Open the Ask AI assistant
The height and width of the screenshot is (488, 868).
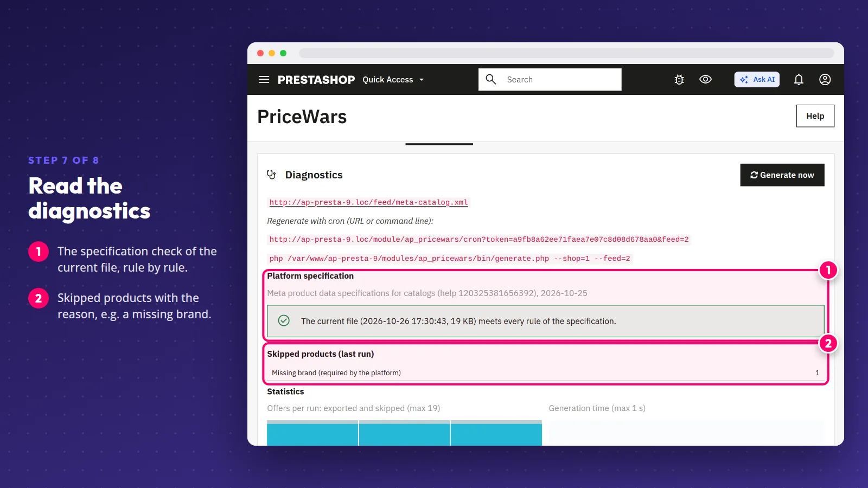pos(757,80)
